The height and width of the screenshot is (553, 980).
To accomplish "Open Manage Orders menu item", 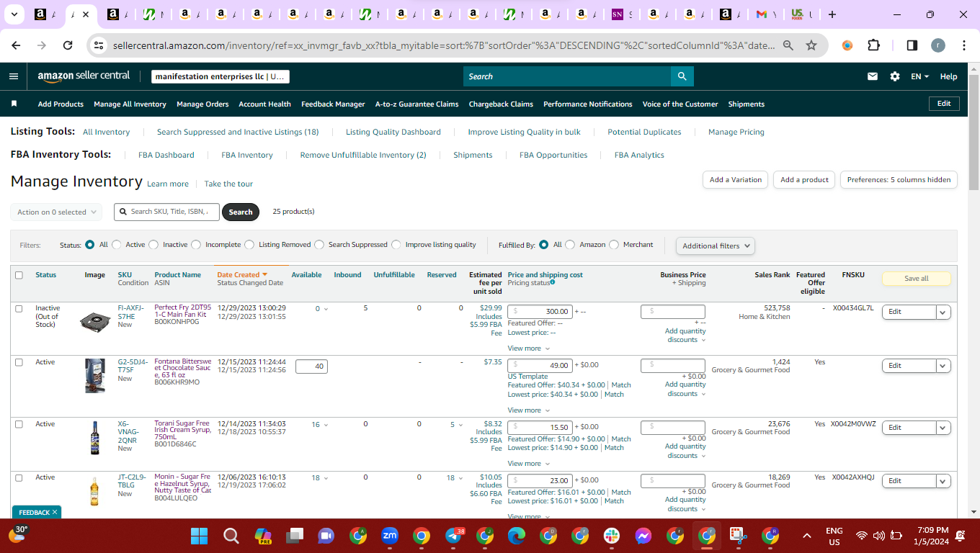I will pyautogui.click(x=202, y=104).
